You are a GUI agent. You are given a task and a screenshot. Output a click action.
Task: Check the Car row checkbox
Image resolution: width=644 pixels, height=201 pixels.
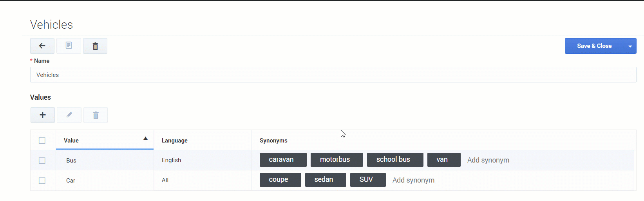42,181
